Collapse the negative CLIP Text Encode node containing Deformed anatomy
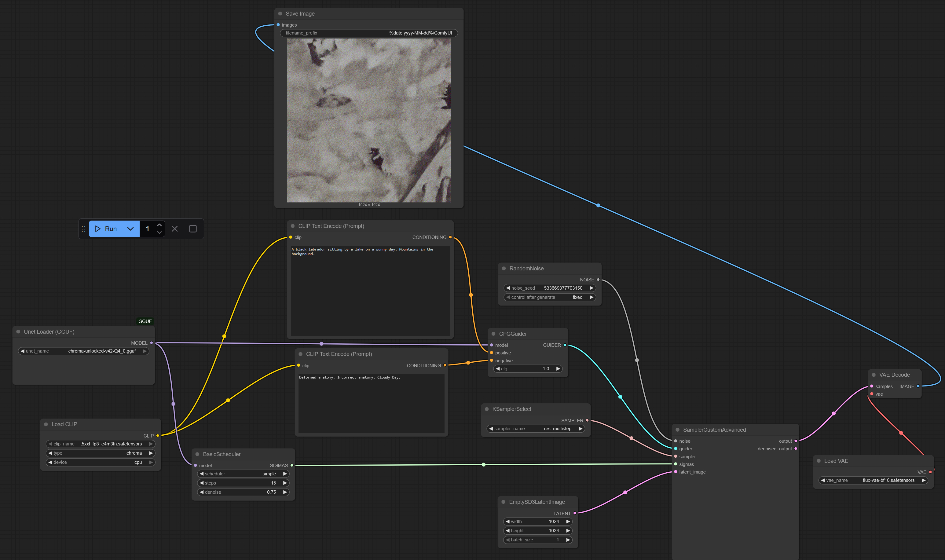 300,354
